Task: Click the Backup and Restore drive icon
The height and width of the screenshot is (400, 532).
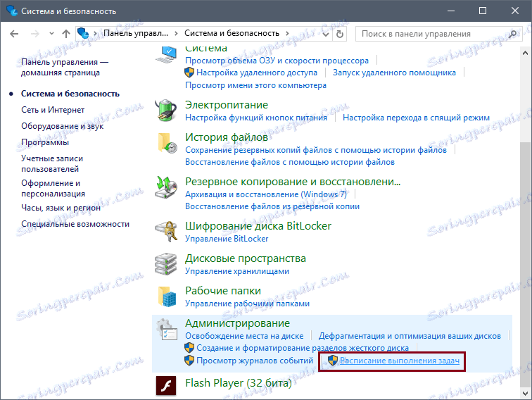Action: pos(166,187)
